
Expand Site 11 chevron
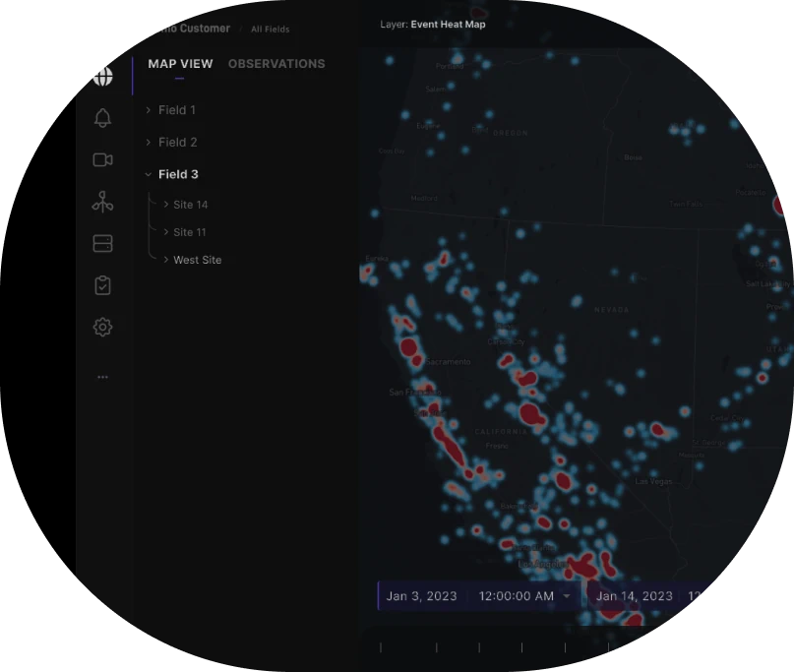click(166, 232)
